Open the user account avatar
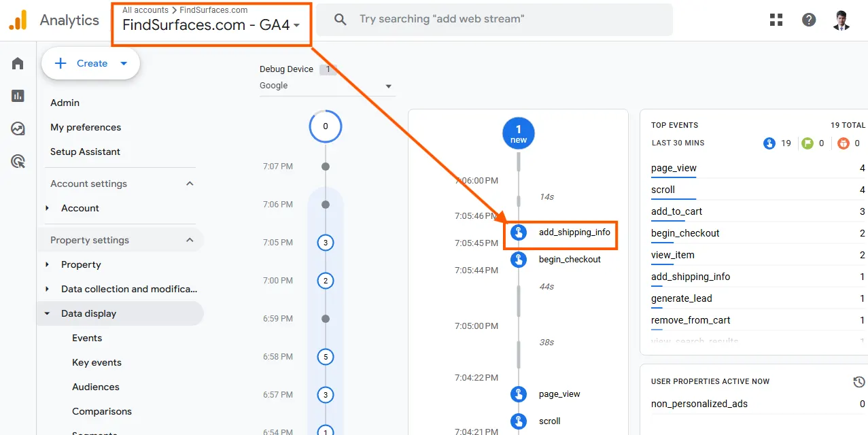868x435 pixels. (x=841, y=20)
